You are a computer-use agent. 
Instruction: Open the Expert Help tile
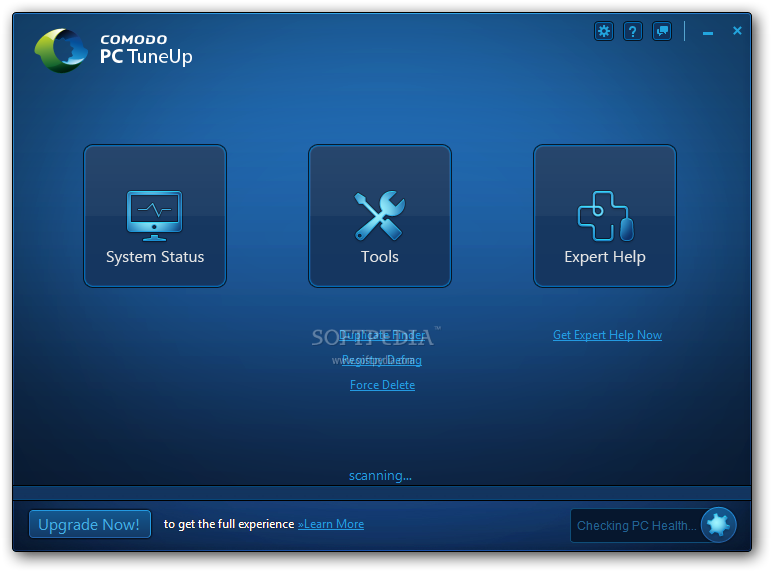605,216
